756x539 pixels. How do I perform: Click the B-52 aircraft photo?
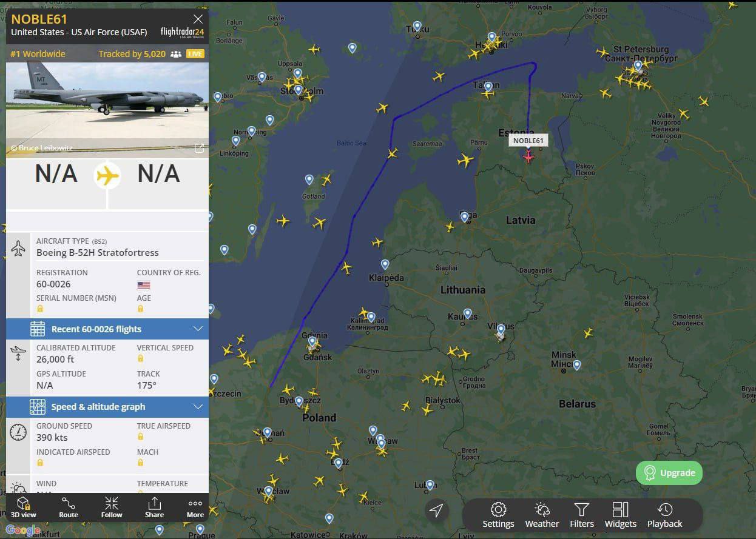coord(107,110)
